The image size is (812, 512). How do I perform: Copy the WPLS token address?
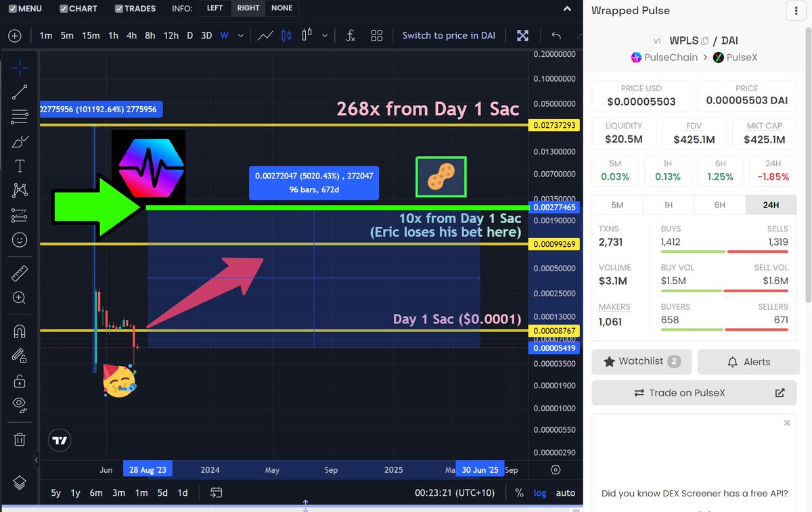pyautogui.click(x=704, y=41)
